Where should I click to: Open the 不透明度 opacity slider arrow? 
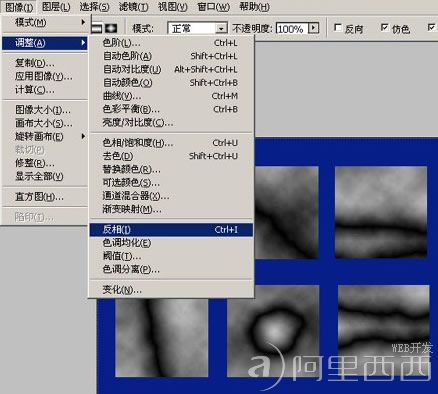pos(313,28)
